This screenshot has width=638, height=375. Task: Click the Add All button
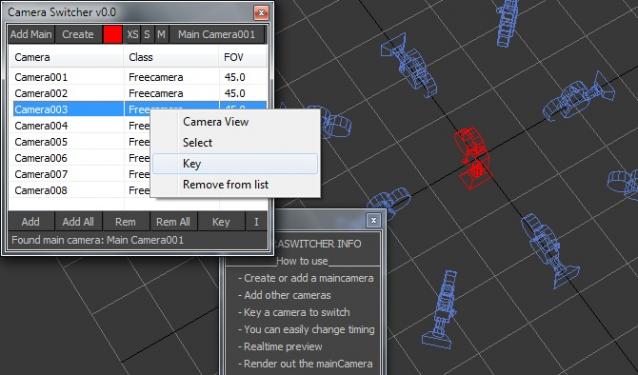78,222
